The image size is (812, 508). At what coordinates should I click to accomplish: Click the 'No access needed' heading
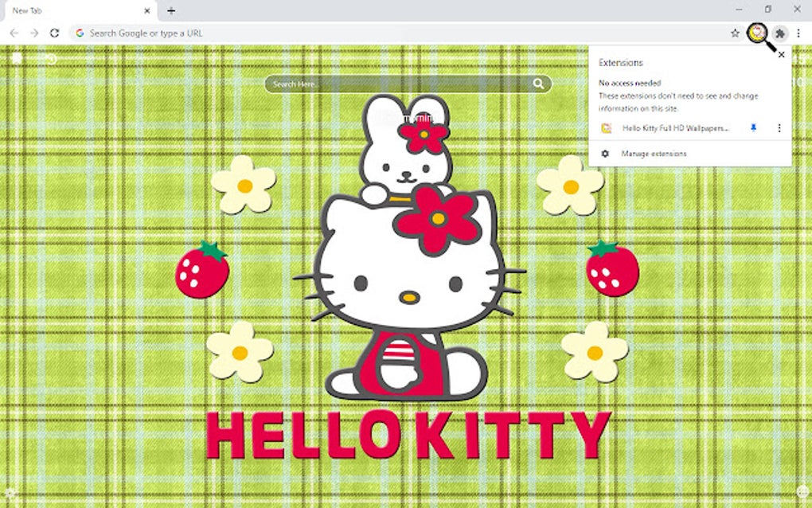pyautogui.click(x=629, y=83)
